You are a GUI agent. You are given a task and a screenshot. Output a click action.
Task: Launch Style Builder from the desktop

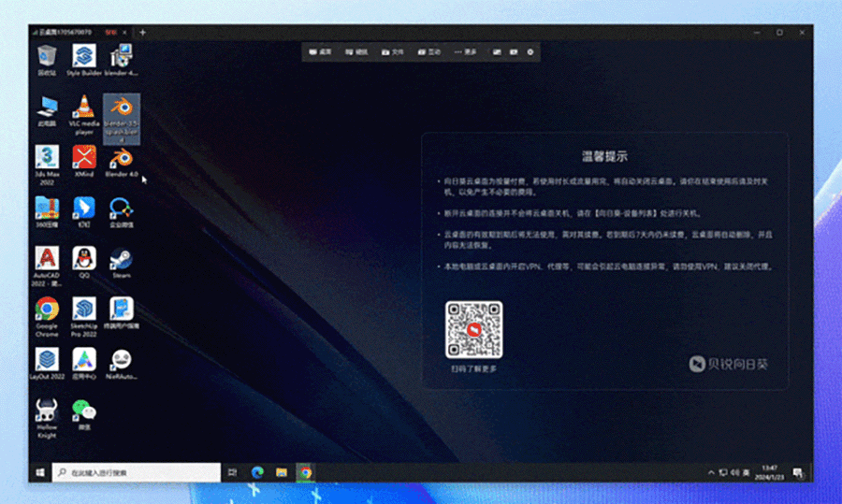point(84,60)
